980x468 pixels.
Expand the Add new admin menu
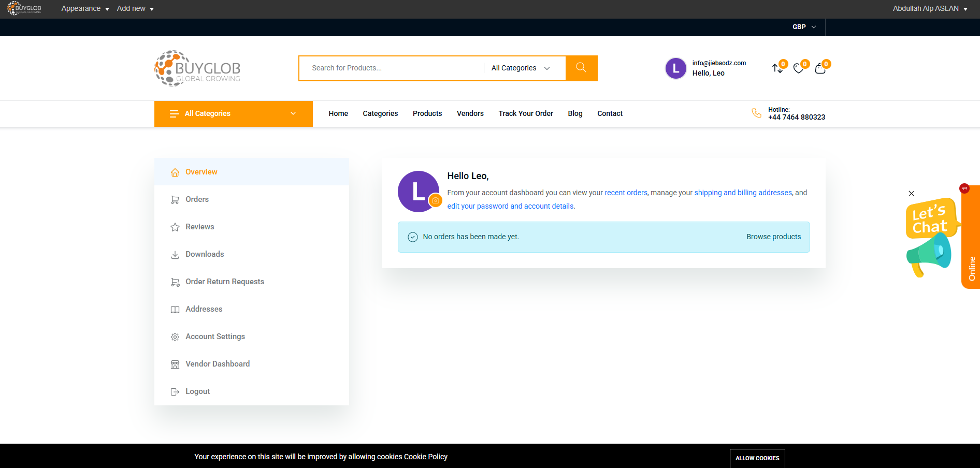135,9
